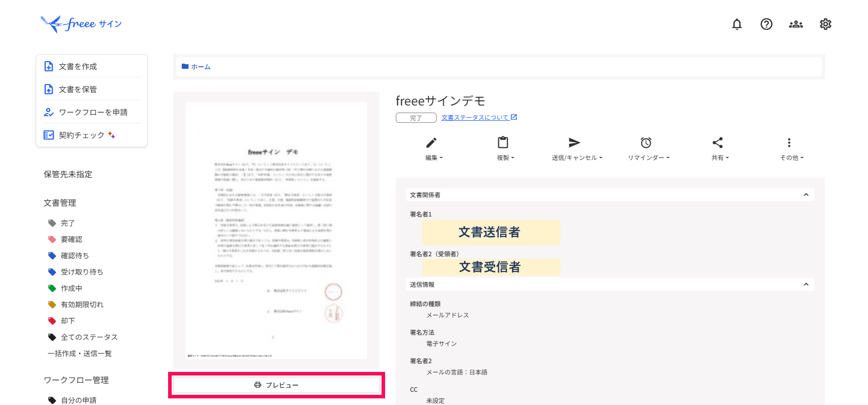Click the folder icon in breadcrumb
This screenshot has height=405, width=868.
click(x=185, y=67)
